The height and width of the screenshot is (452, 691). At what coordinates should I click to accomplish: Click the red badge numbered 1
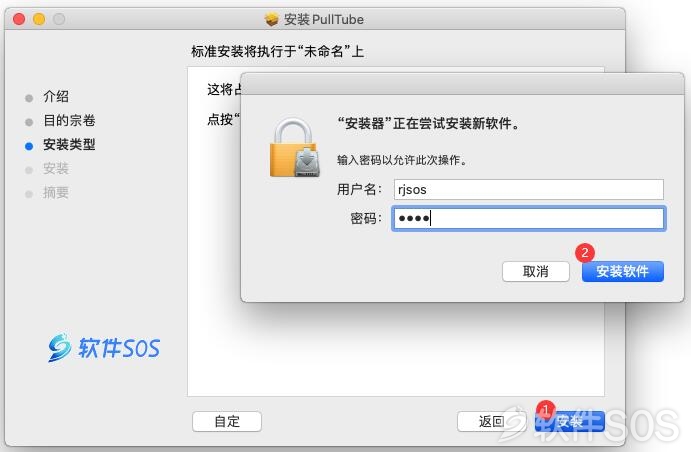pyautogui.click(x=546, y=409)
